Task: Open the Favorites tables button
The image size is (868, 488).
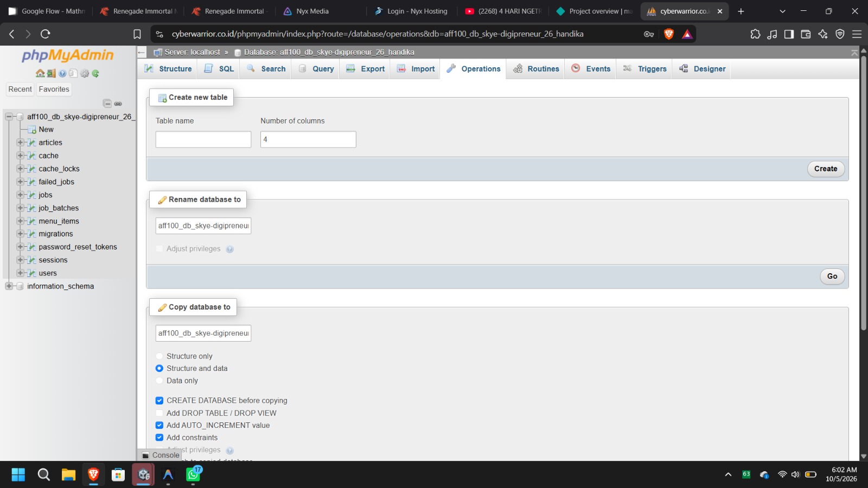Action: coord(54,89)
